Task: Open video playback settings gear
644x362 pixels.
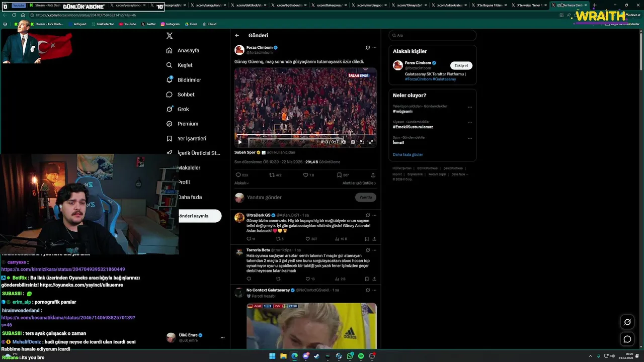Action: click(353, 142)
